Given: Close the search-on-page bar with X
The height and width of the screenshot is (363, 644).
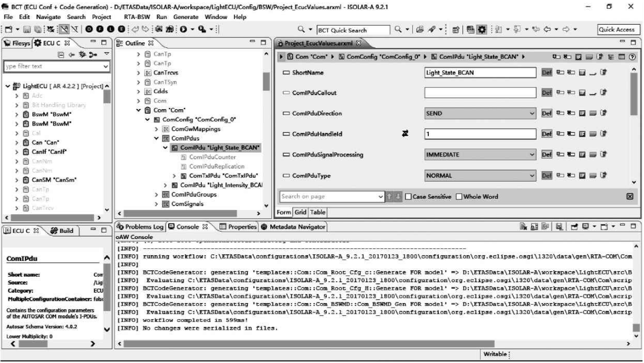Looking at the screenshot, I should pyautogui.click(x=630, y=196).
